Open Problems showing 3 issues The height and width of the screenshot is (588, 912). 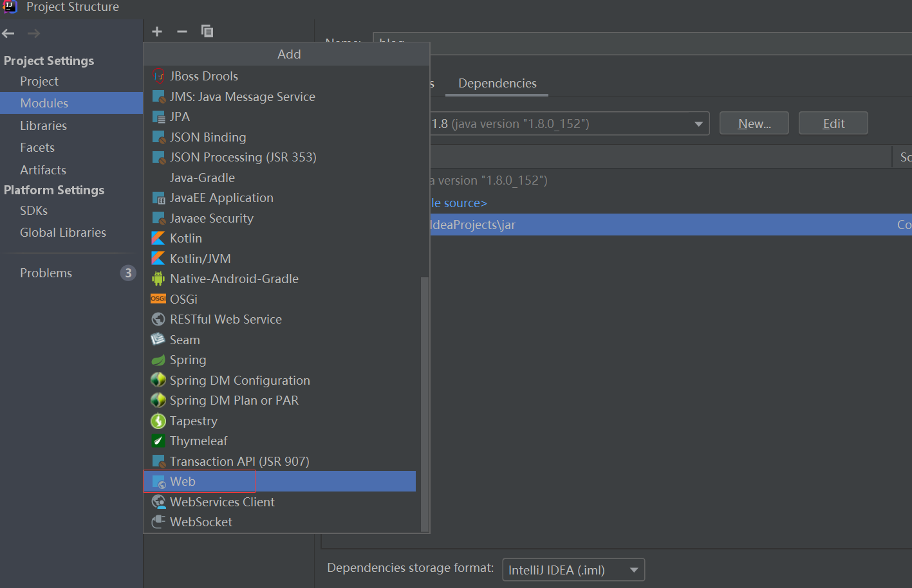click(x=46, y=273)
